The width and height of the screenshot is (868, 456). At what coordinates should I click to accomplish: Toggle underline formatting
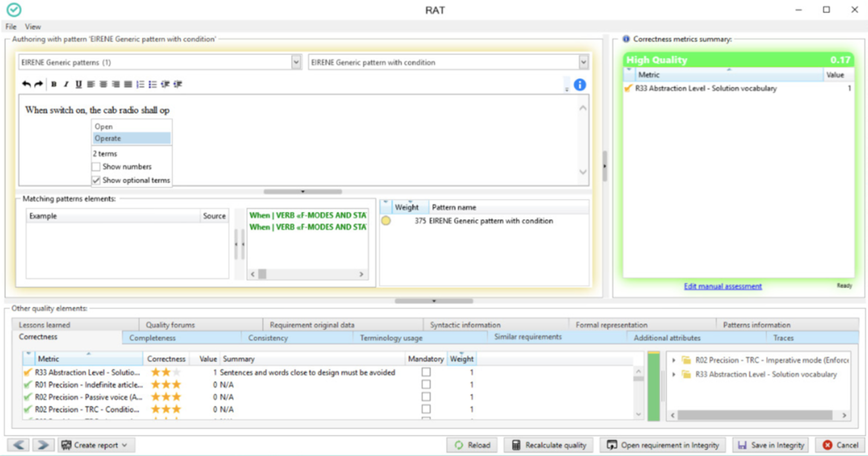click(79, 84)
